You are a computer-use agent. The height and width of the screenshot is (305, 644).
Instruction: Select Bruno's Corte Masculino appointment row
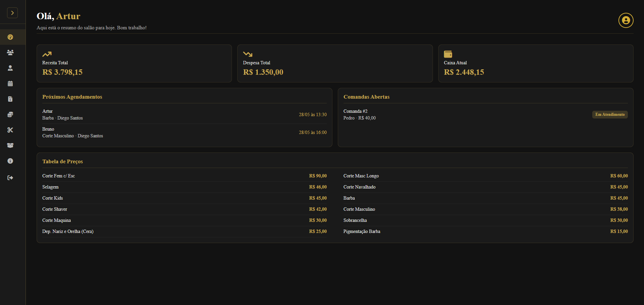(185, 132)
